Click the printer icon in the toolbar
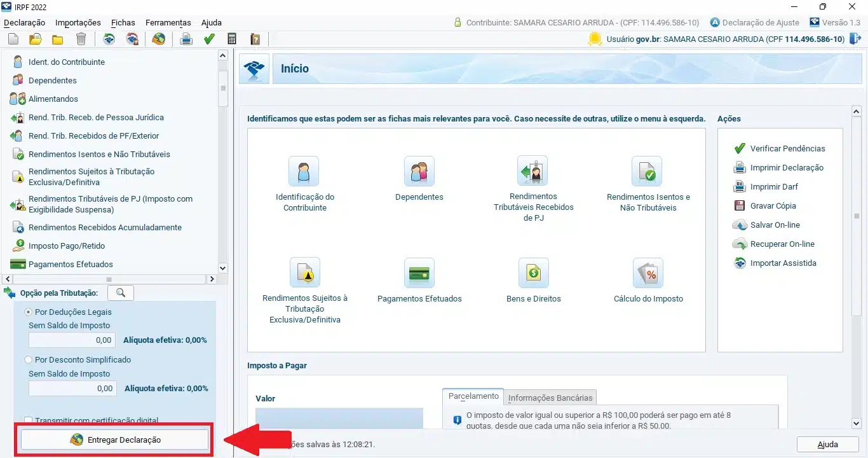Screen dimensions: 868x458 point(186,39)
